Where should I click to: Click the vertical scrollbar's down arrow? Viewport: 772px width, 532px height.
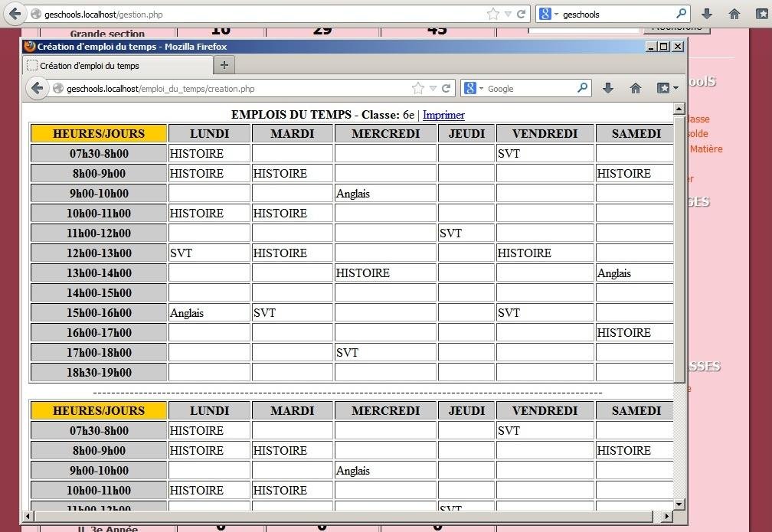click(x=679, y=504)
